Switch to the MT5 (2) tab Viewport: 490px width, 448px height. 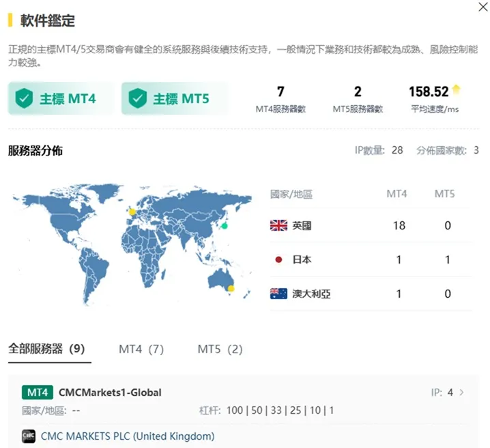click(x=220, y=349)
